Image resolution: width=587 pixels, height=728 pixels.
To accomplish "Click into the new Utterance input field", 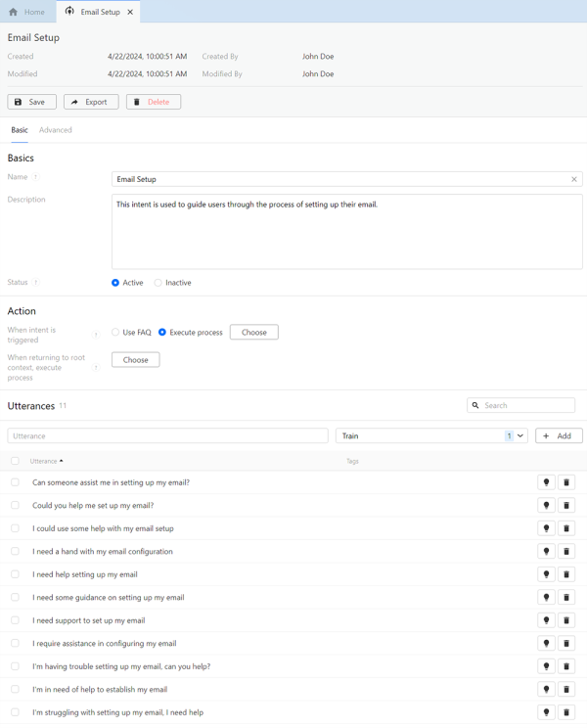I will tap(167, 436).
